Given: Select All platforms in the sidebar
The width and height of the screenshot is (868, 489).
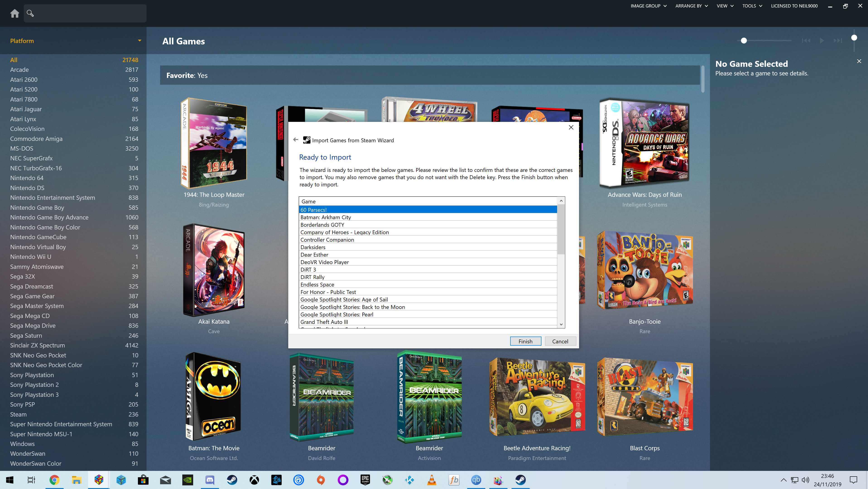Looking at the screenshot, I should point(74,60).
